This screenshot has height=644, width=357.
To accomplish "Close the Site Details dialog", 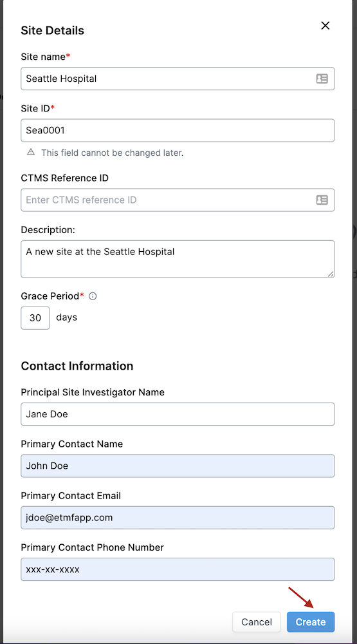I will [325, 26].
